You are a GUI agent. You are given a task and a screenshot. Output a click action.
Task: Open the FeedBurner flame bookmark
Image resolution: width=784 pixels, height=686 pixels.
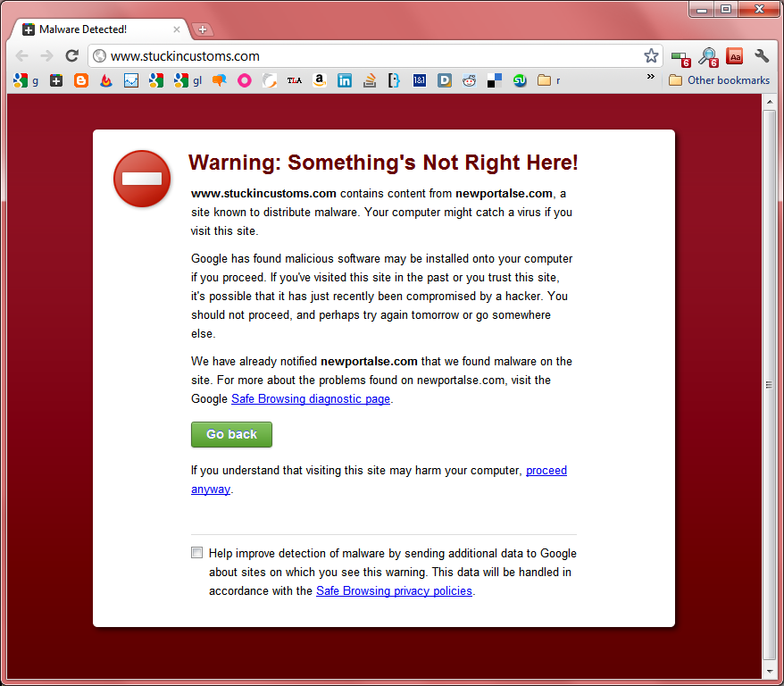click(x=106, y=80)
